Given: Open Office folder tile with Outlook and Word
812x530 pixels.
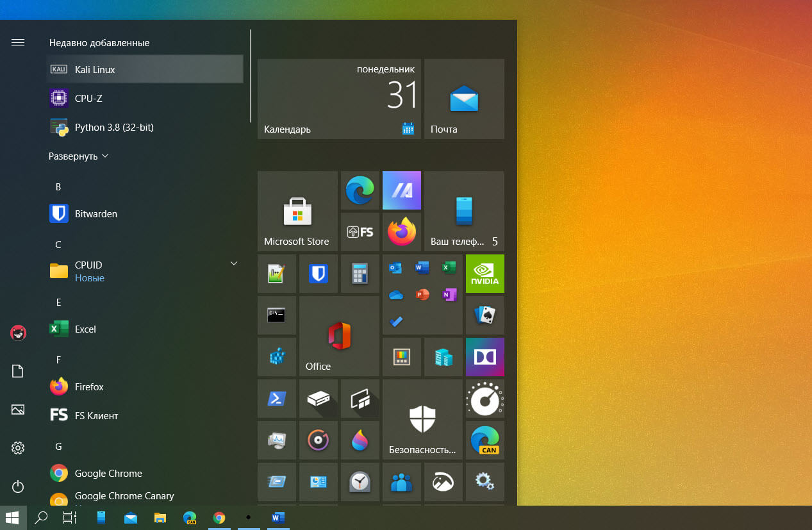Looking at the screenshot, I should coord(422,294).
